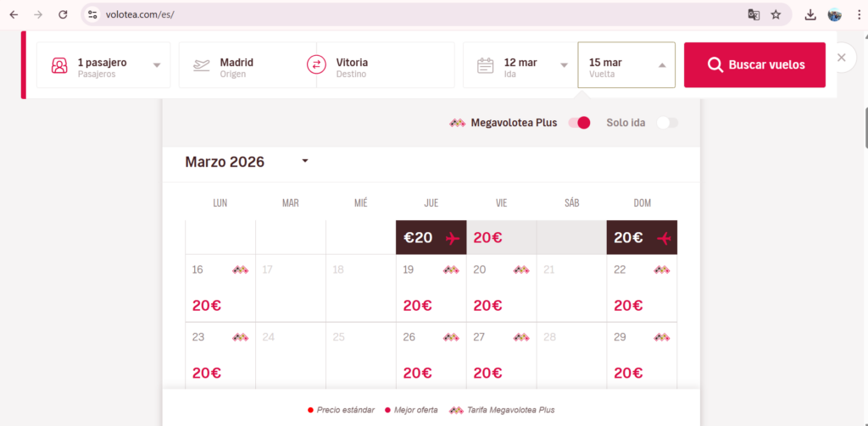Close the flight search panel
868x426 pixels.
tap(841, 58)
